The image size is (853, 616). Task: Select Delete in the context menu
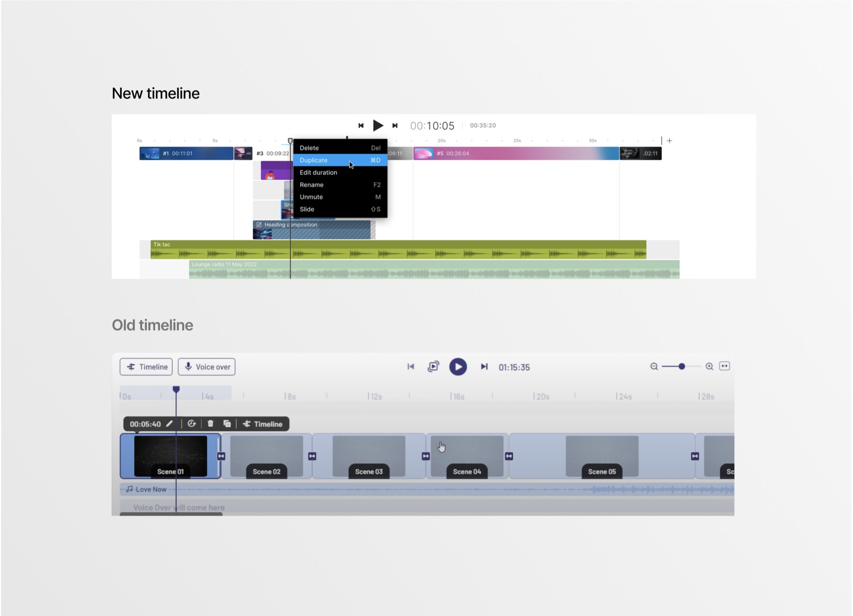point(340,148)
